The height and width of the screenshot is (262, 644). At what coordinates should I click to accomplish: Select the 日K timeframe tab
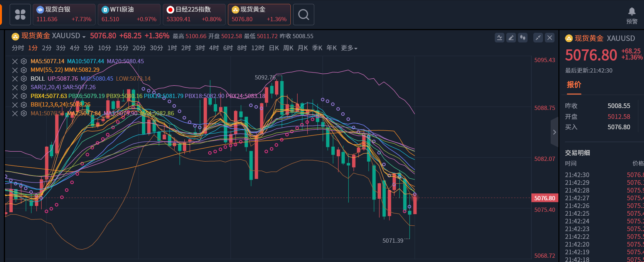coord(274,48)
